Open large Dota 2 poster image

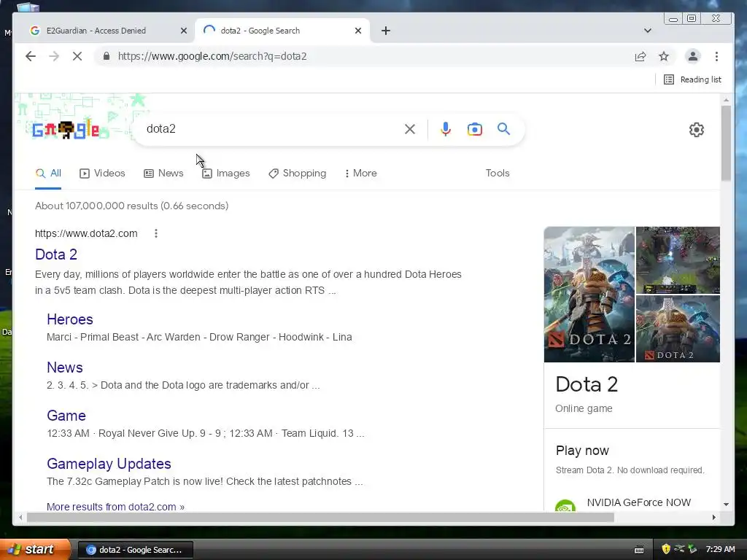[x=589, y=295]
